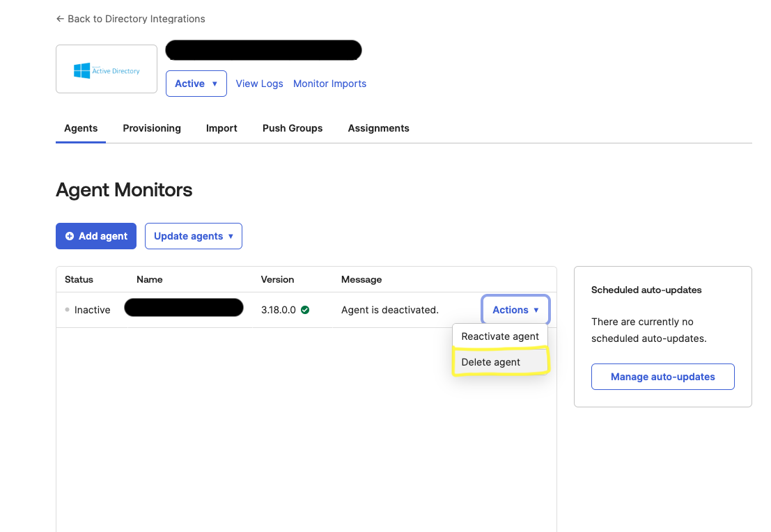Select the Agents tab
The height and width of the screenshot is (532, 771).
coord(81,128)
